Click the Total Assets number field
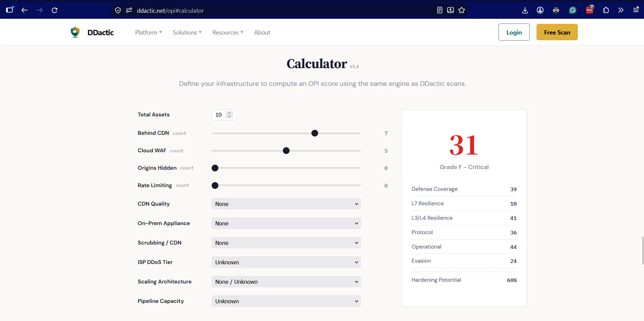The image size is (644, 321). point(224,115)
